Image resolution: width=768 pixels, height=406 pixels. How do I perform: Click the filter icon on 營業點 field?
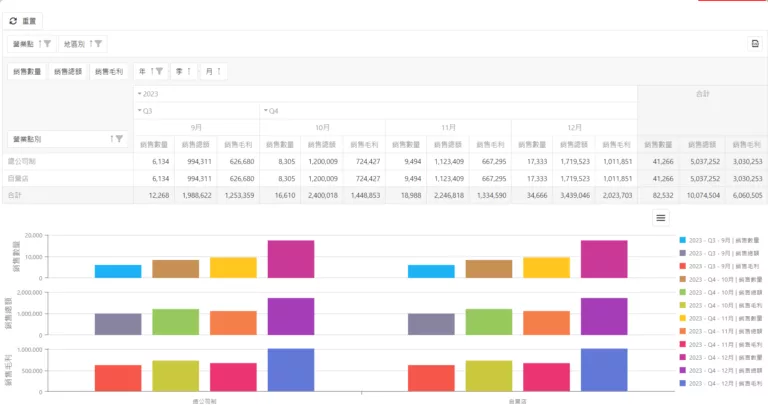(46, 44)
